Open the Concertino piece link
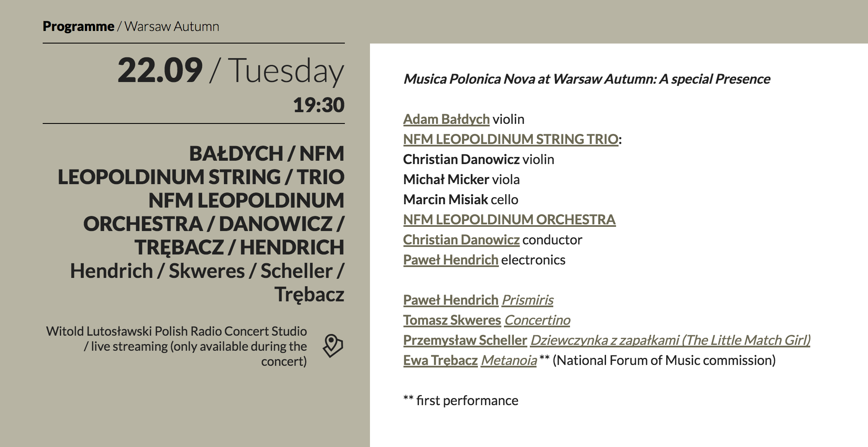868x447 pixels. pyautogui.click(x=537, y=320)
